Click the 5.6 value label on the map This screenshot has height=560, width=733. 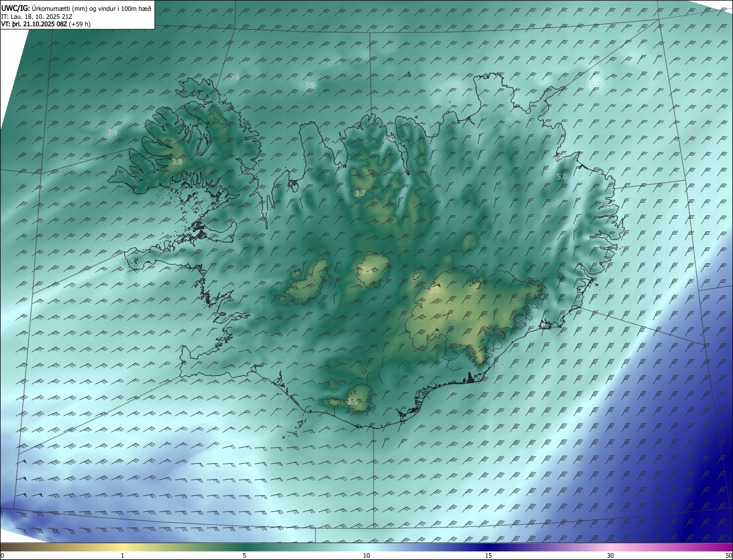[x=136, y=262]
